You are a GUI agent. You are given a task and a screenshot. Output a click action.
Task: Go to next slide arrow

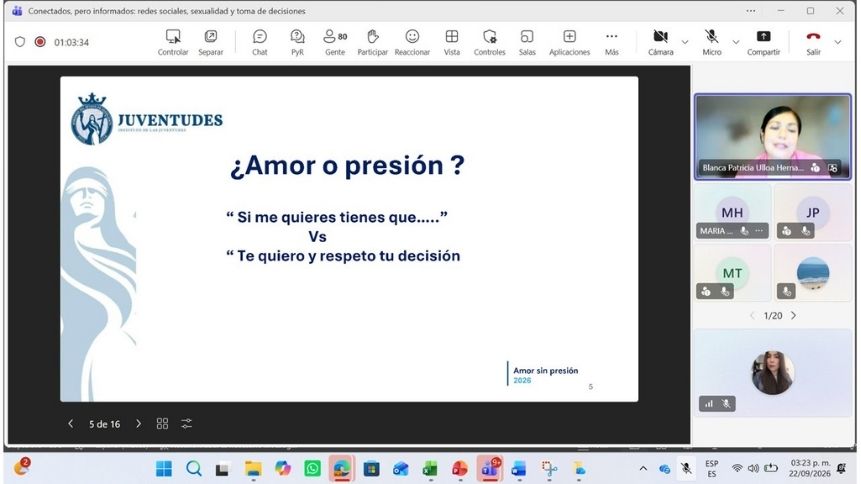pyautogui.click(x=138, y=424)
